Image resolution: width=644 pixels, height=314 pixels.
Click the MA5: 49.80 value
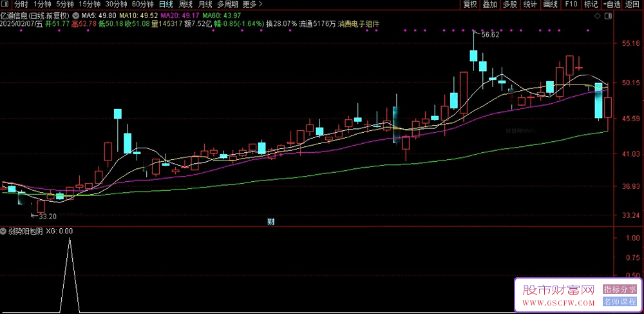click(99, 15)
